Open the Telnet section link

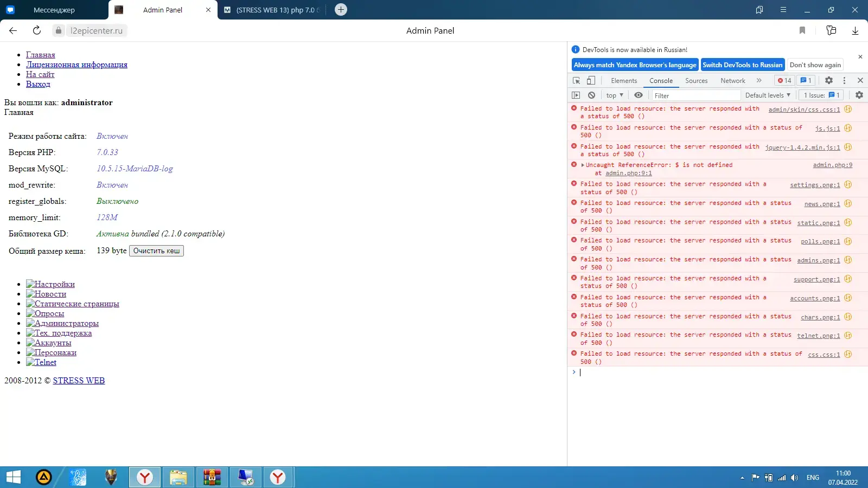[41, 362]
